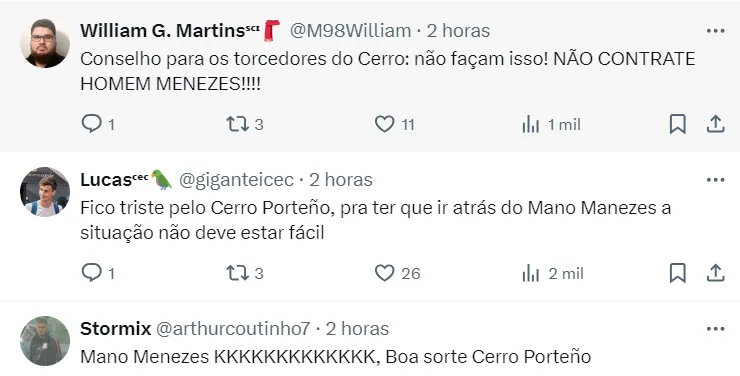Viewport: 740px width, 376px height.
Task: Share Lucas' tweet
Action: [715, 273]
